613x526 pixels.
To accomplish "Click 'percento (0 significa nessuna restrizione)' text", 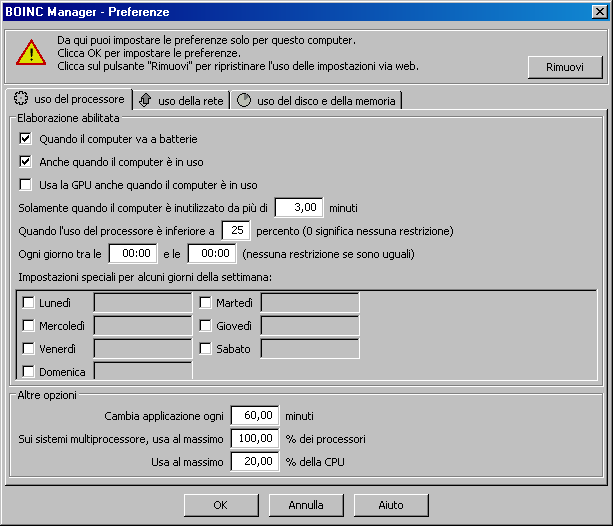I will click(355, 231).
